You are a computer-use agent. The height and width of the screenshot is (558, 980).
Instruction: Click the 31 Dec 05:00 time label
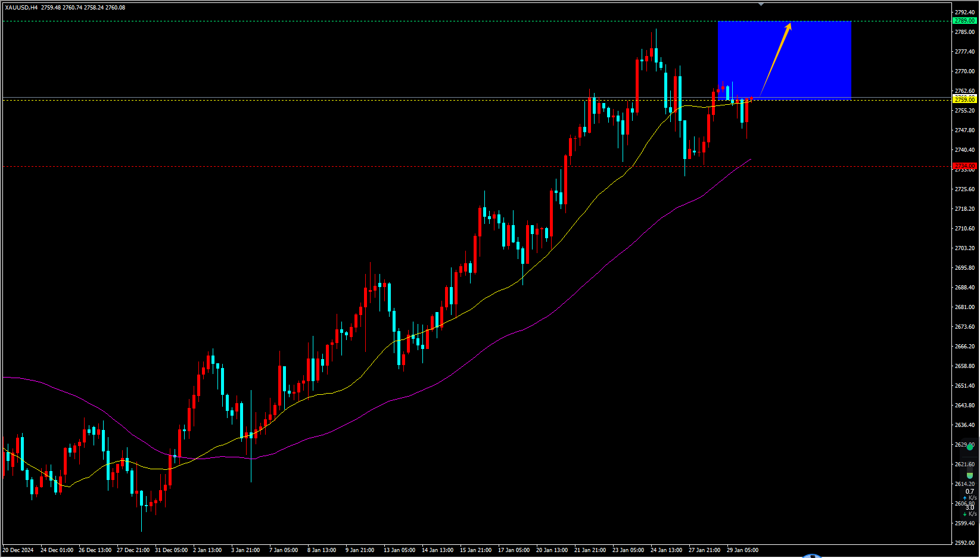coord(171,550)
